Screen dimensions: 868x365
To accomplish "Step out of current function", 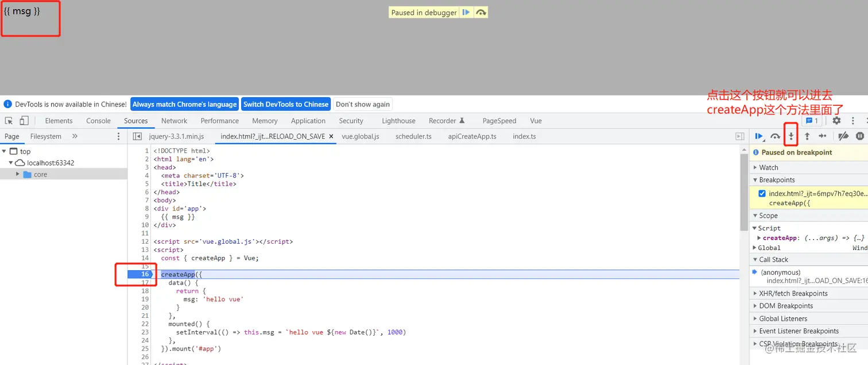I will [x=807, y=136].
